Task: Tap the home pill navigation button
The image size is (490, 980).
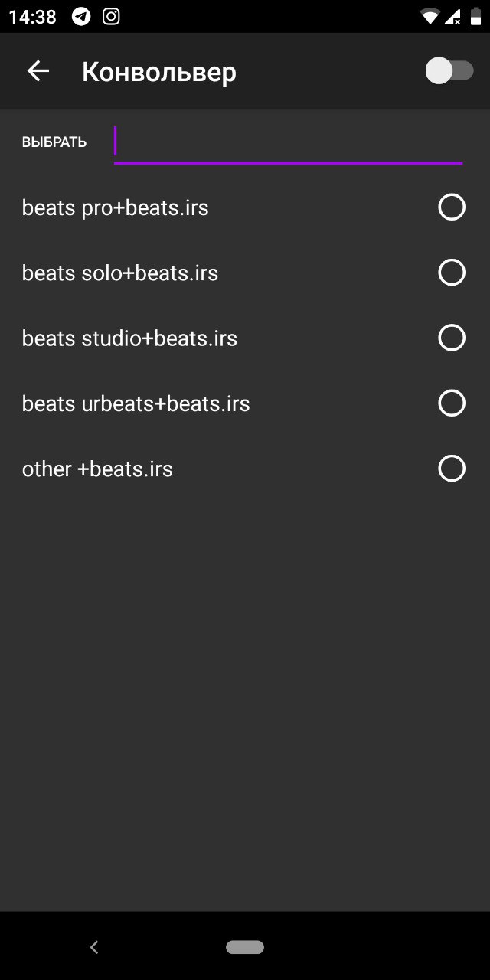Action: 245,947
